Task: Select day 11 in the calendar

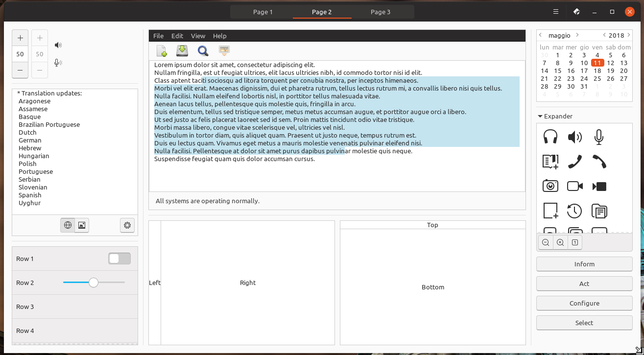Action: tap(597, 63)
